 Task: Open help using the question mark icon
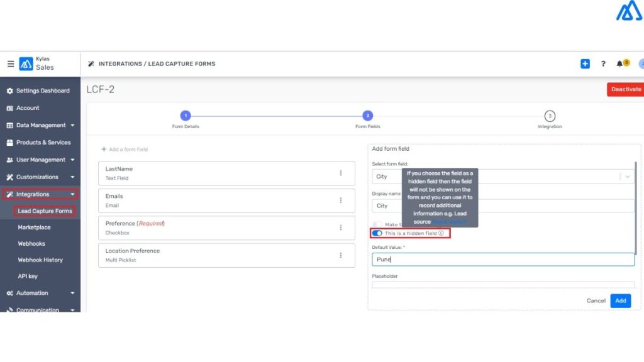pos(603,63)
